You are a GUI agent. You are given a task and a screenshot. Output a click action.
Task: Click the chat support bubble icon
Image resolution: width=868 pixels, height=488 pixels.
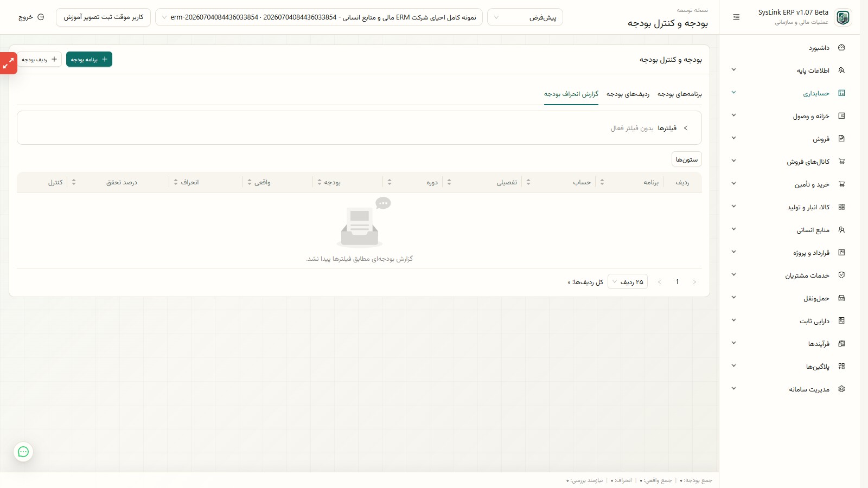click(x=23, y=452)
